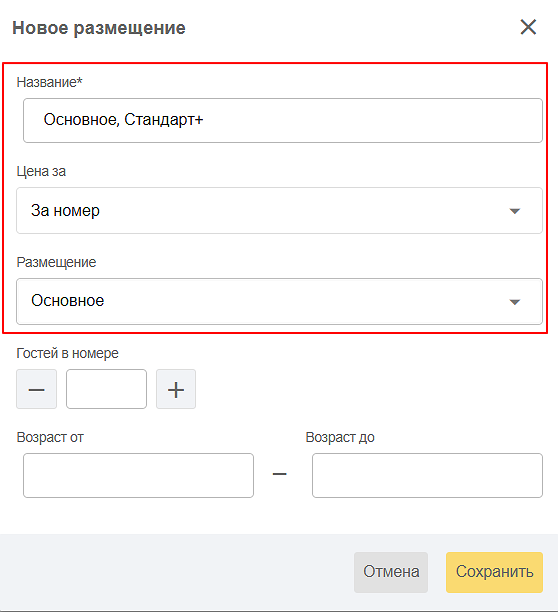
Task: Click the Название field containing Основное, Стандарт+
Action: tap(283, 120)
